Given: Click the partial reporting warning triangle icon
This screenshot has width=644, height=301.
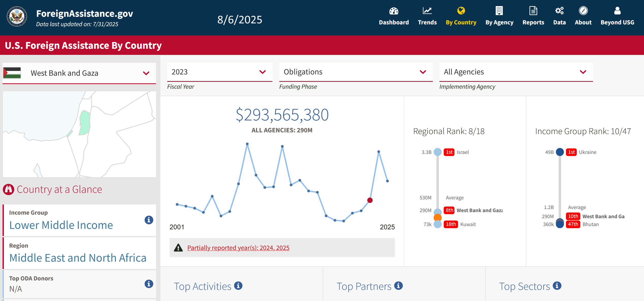Looking at the screenshot, I should click(x=178, y=248).
